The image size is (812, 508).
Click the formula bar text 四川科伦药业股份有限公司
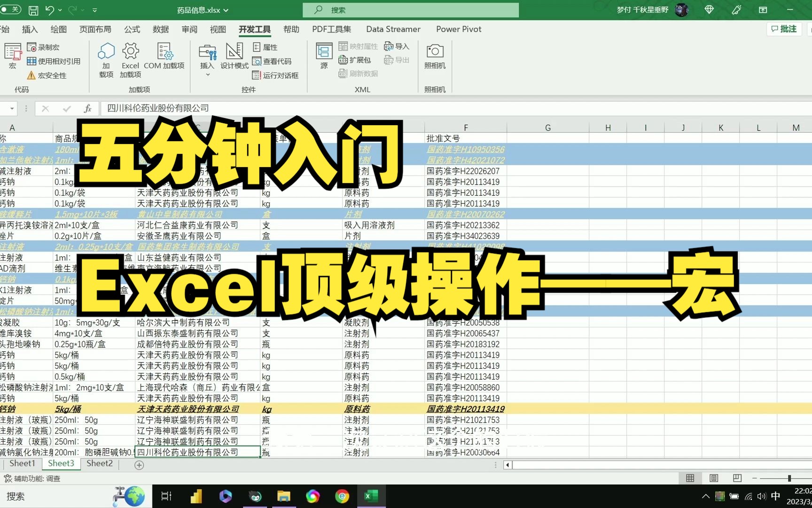click(x=158, y=108)
